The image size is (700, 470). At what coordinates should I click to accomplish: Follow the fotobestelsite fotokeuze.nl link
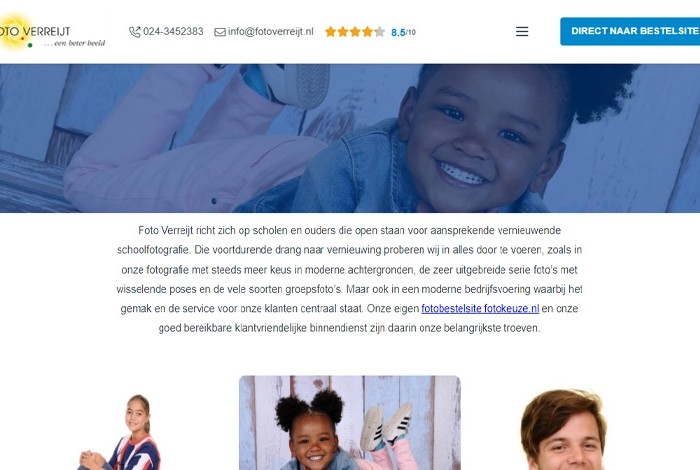(480, 308)
